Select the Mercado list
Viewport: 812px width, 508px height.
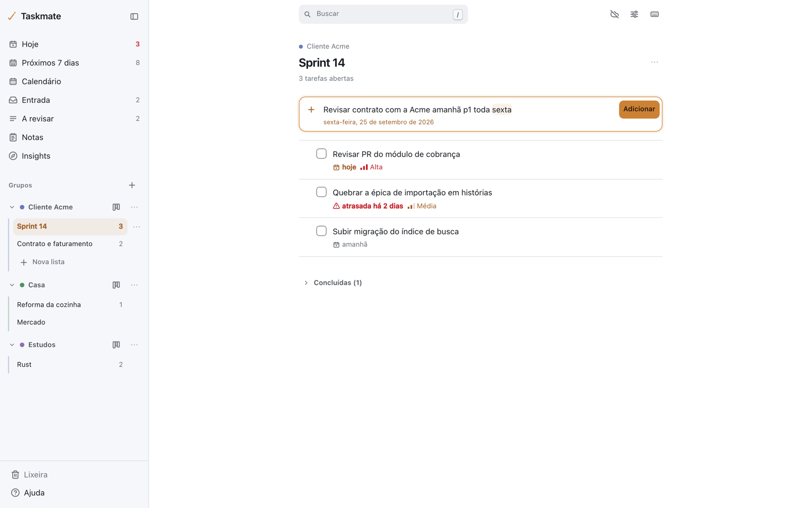click(70, 323)
